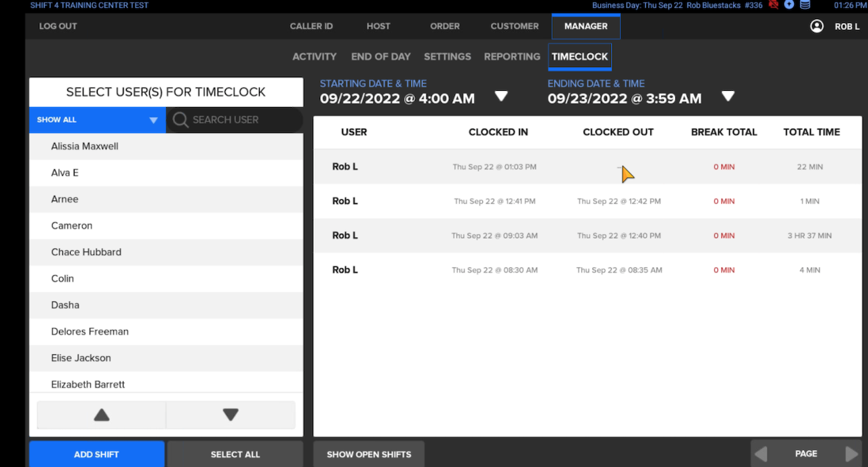Click the search magnifier in the user search box
868x467 pixels.
pyautogui.click(x=180, y=119)
